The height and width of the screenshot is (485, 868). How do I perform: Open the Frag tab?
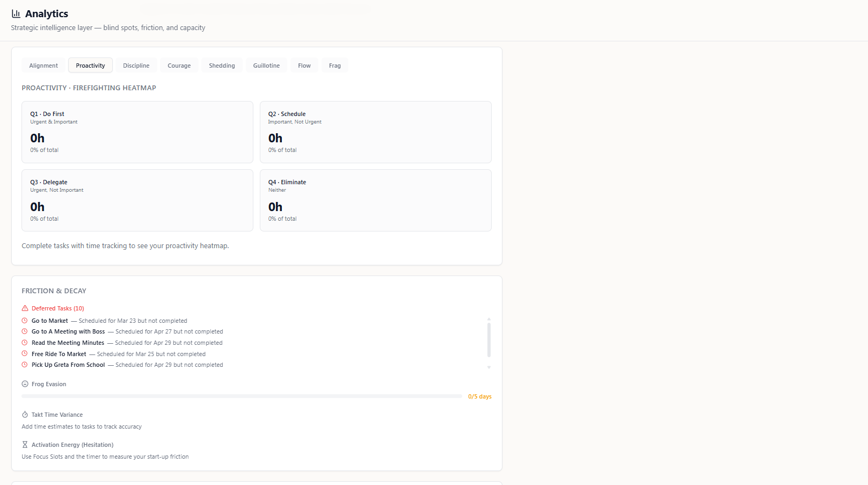tap(335, 66)
